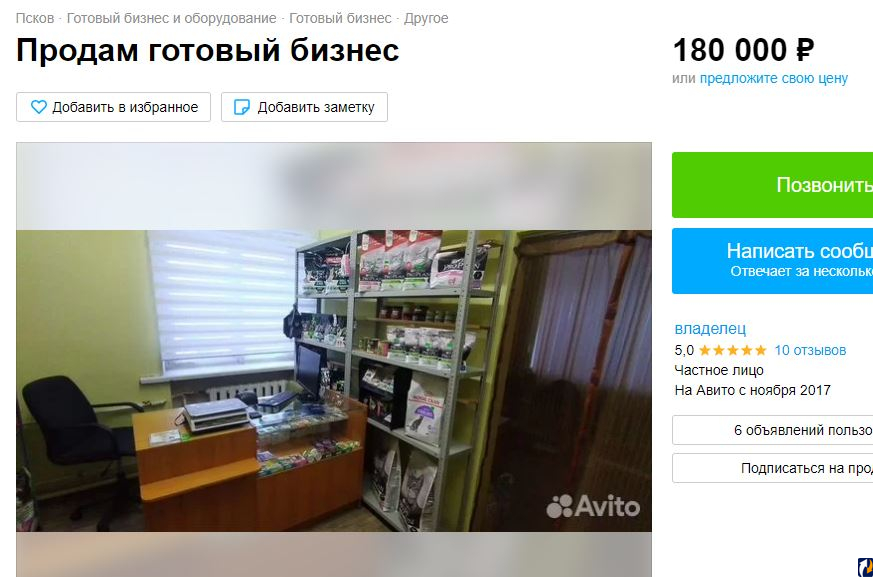View the 10 отзывов reviews link

click(810, 350)
